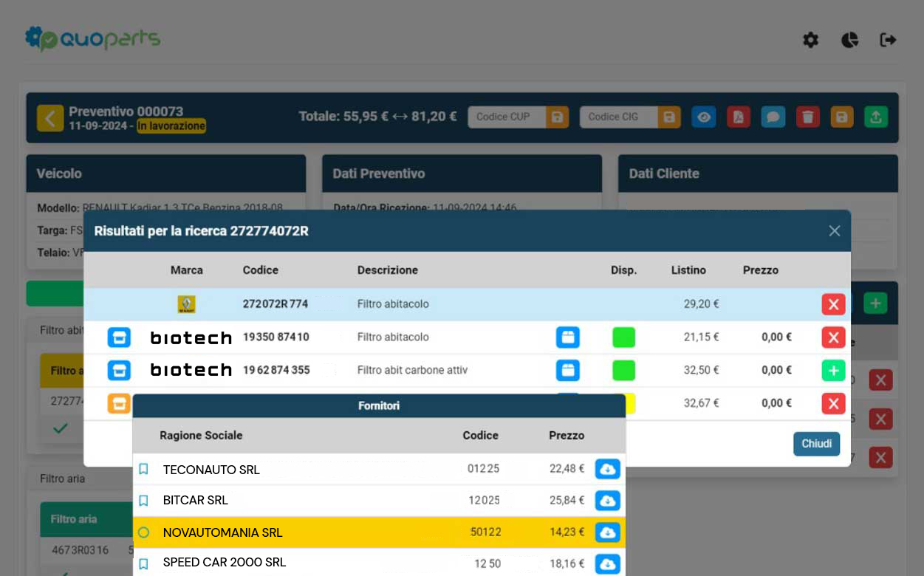Click the Disp. column header
Screen dimensions: 924x576
pos(624,270)
